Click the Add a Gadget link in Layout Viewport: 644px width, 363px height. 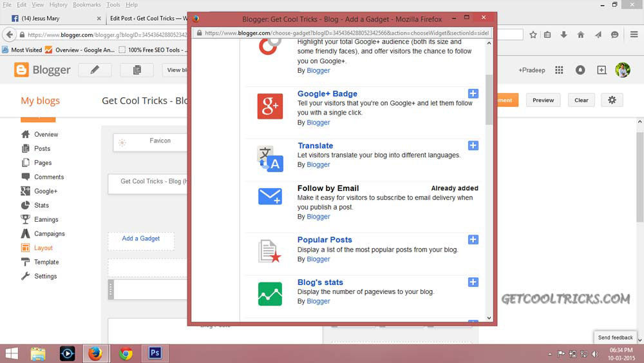pyautogui.click(x=141, y=239)
